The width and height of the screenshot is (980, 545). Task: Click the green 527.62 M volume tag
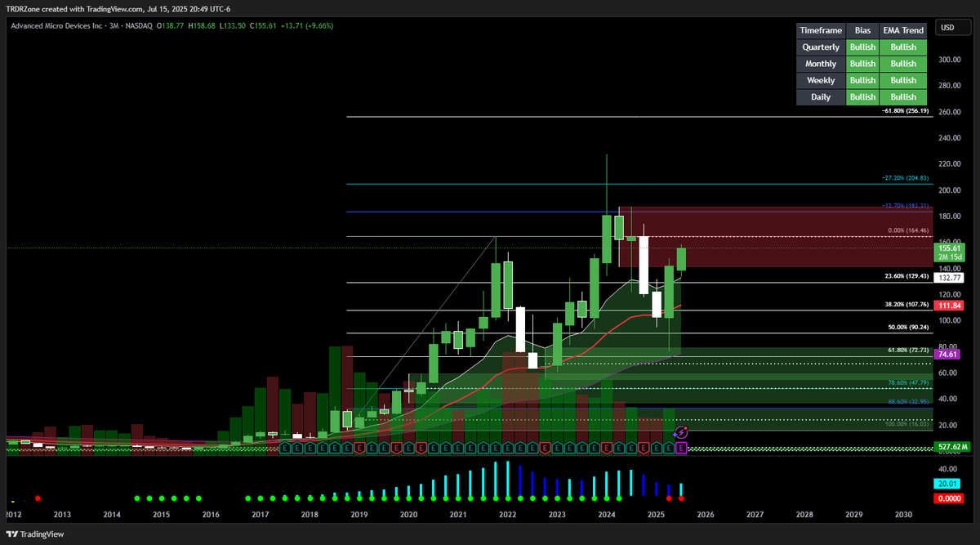952,447
